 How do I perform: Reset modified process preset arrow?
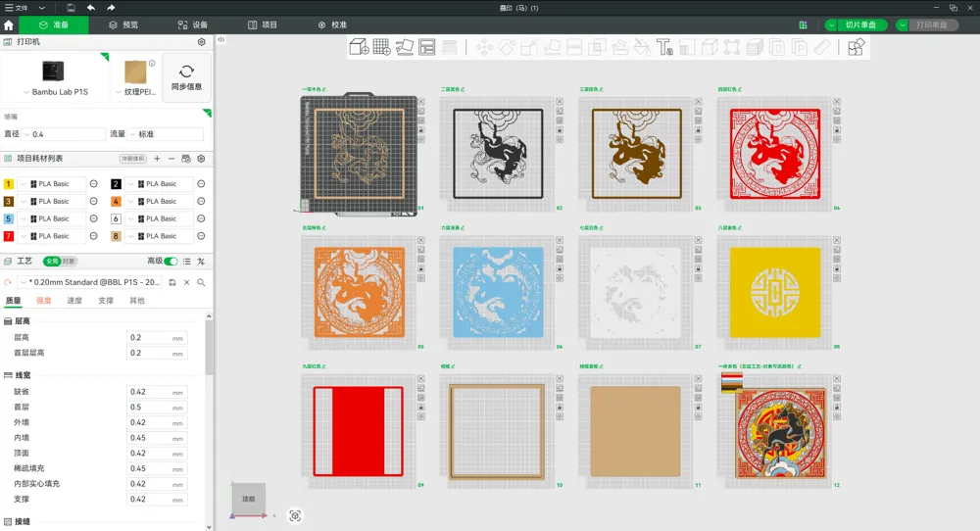8,282
